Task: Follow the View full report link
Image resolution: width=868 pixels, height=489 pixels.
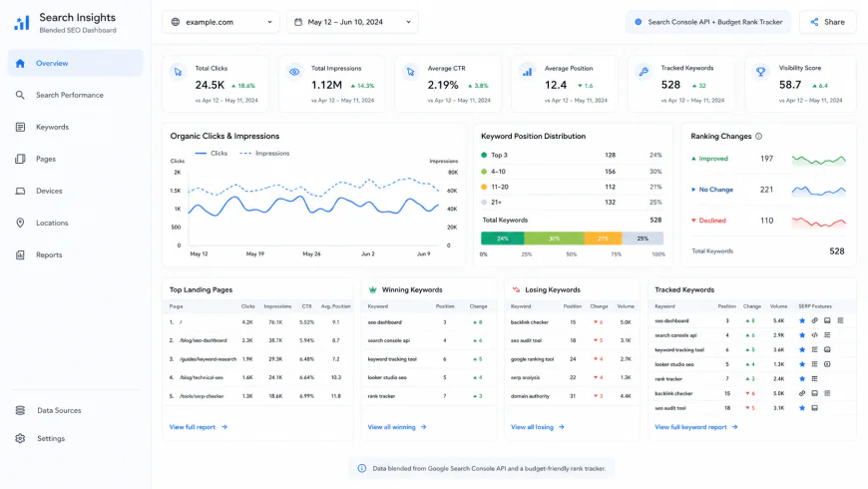Action: (x=199, y=427)
